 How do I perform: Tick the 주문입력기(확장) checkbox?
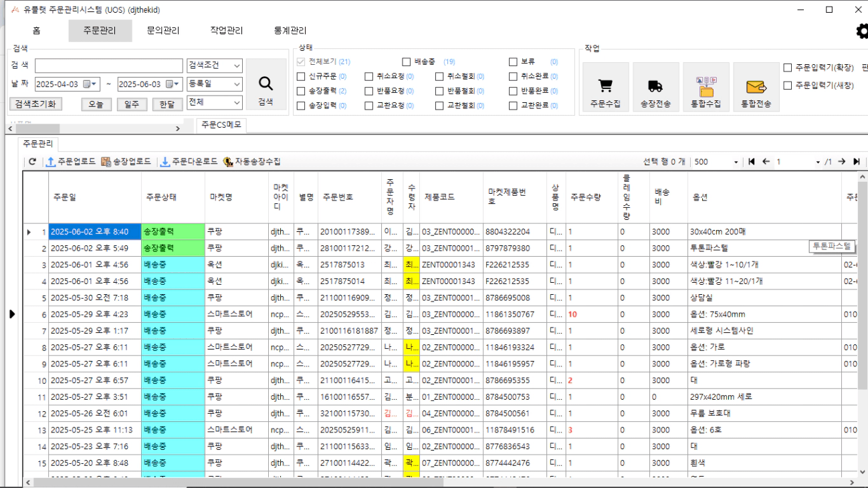pos(788,68)
